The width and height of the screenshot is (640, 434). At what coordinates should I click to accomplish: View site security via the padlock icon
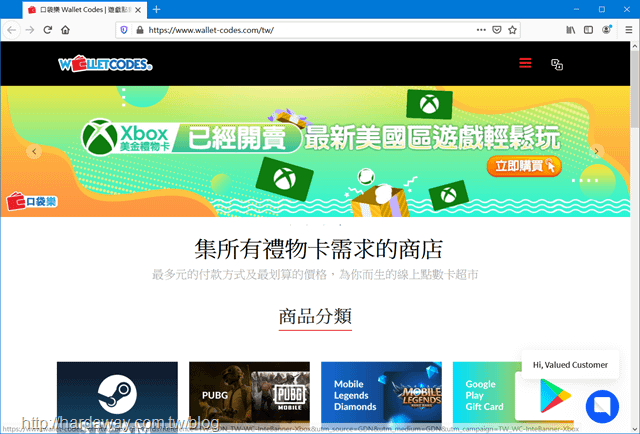(140, 30)
